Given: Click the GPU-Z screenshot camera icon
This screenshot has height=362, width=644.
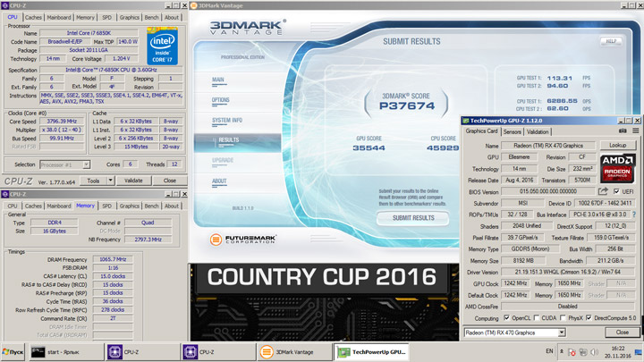Looking at the screenshot, I should [623, 130].
